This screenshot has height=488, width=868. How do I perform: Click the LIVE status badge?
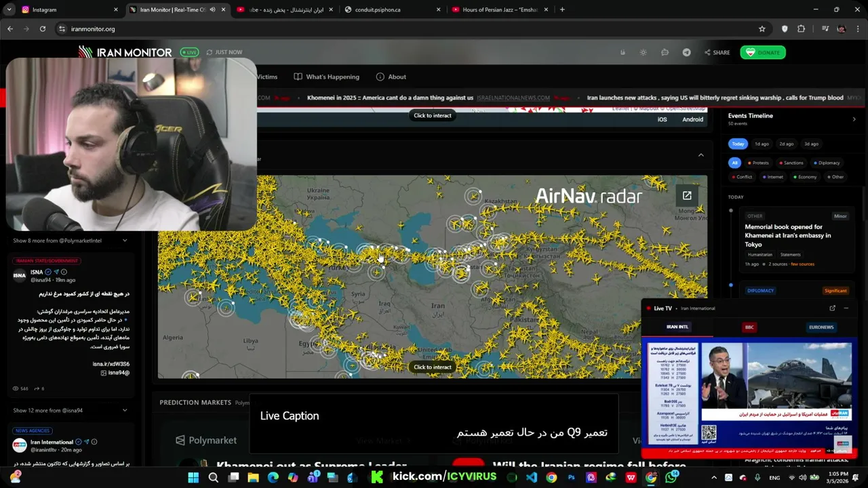(x=189, y=52)
